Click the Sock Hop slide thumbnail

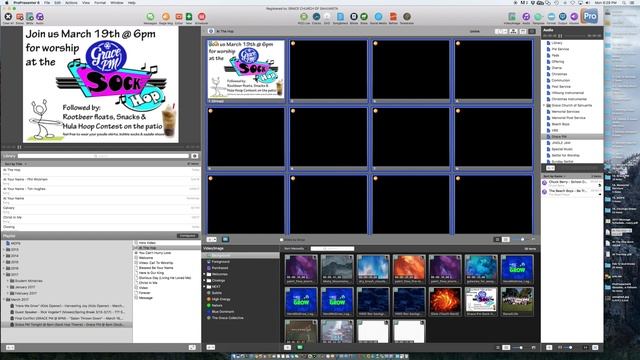pyautogui.click(x=246, y=69)
